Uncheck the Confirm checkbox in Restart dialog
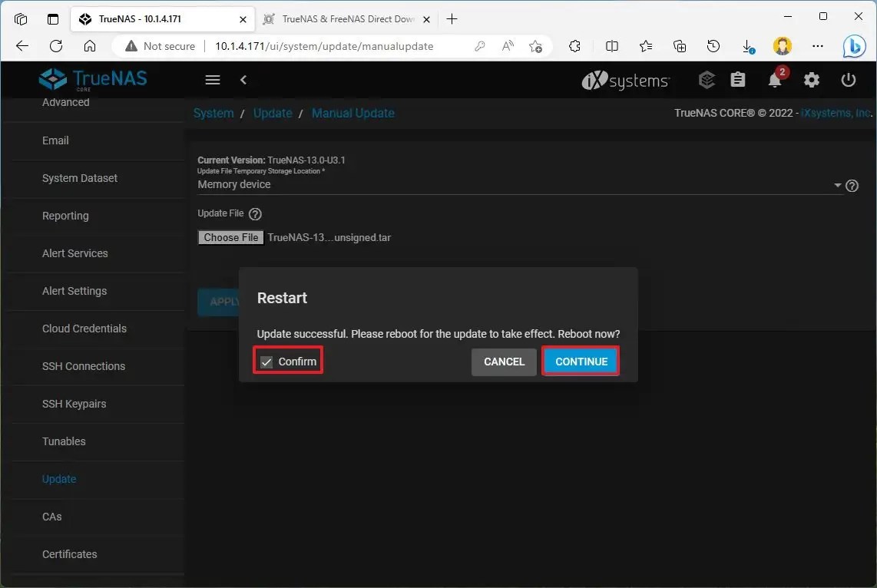This screenshot has height=588, width=877. click(266, 361)
